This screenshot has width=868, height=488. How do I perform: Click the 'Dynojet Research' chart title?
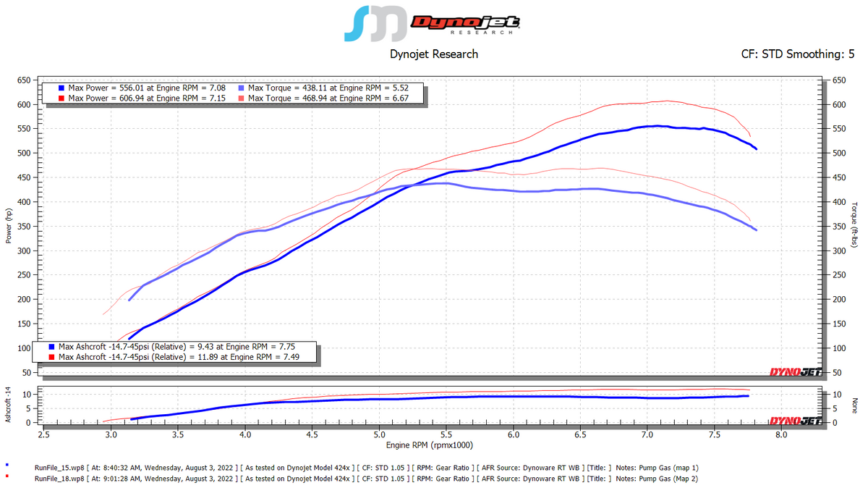pos(434,54)
